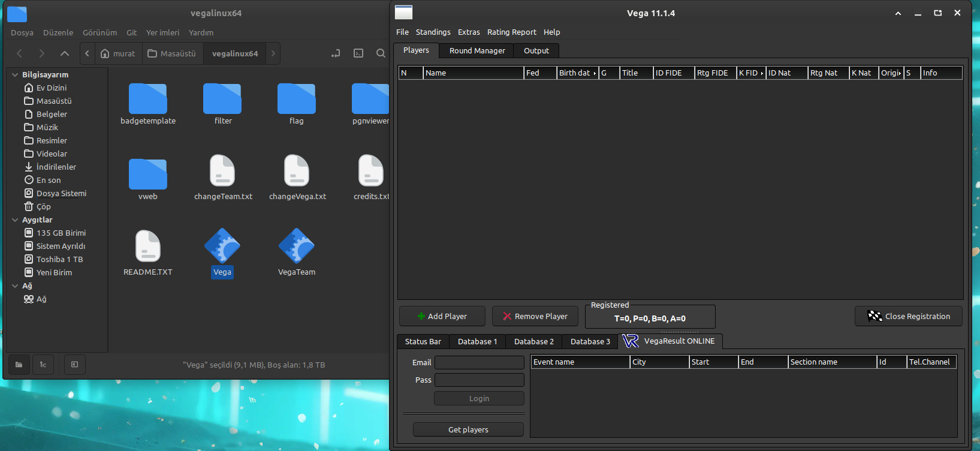Select İndirilenler in the sidebar
980x451 pixels.
click(56, 167)
